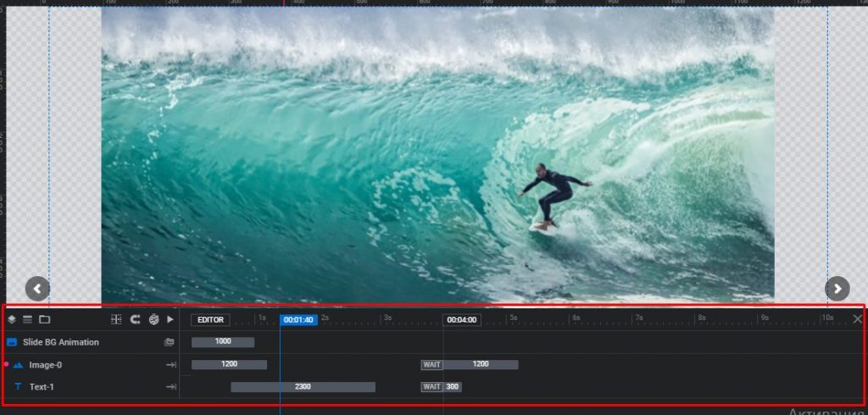Click the arrow icon on Text-1 row

170,387
